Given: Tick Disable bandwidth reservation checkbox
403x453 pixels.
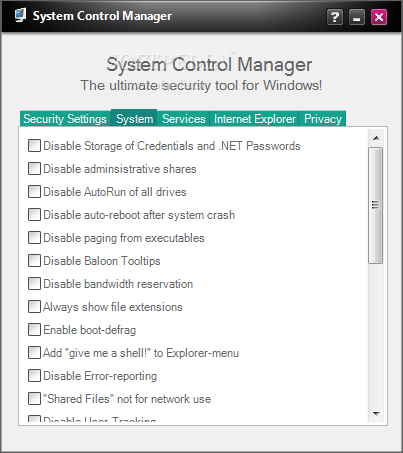Looking at the screenshot, I should [x=34, y=284].
